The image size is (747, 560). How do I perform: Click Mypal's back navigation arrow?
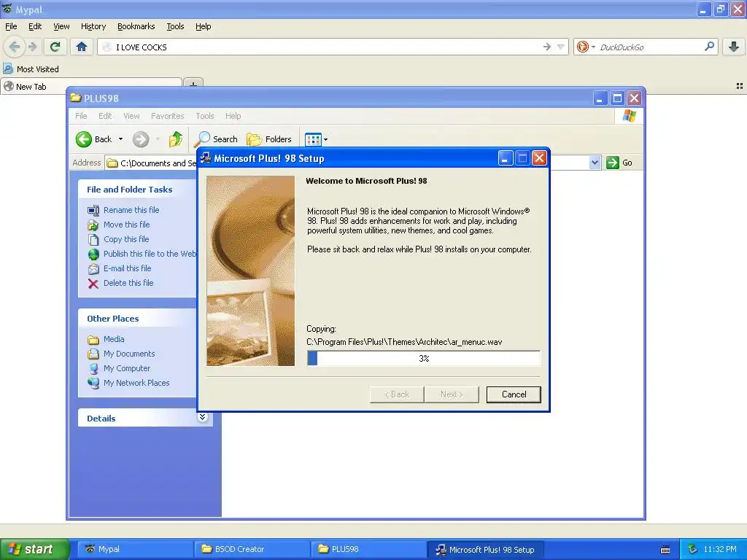(x=15, y=47)
